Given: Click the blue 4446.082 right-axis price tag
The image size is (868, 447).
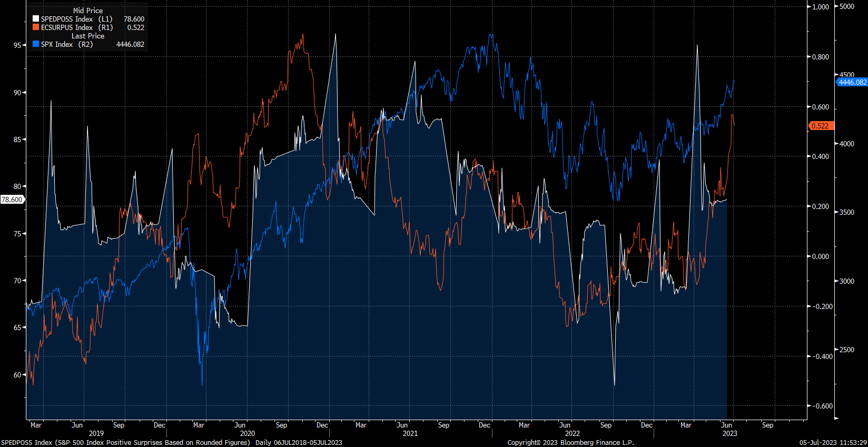Looking at the screenshot, I should click(852, 82).
